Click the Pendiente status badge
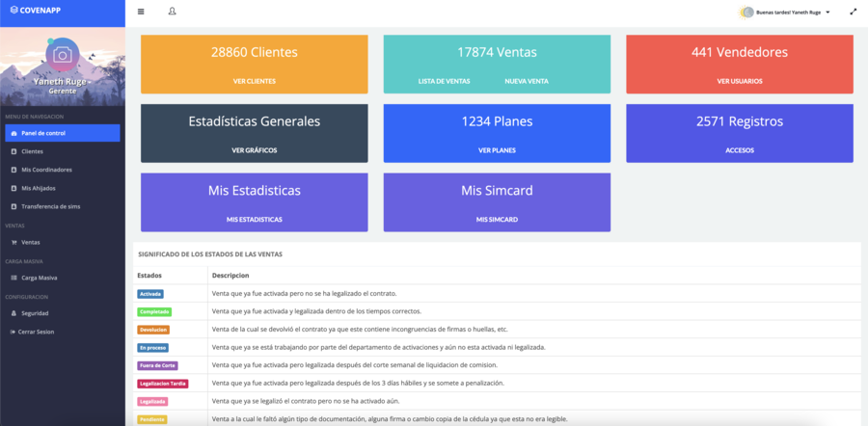868x426 pixels. [152, 419]
